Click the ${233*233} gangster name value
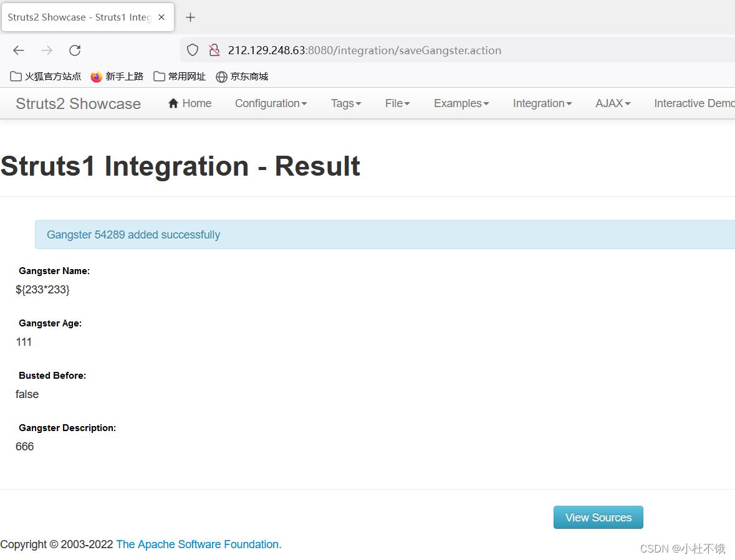 point(42,290)
